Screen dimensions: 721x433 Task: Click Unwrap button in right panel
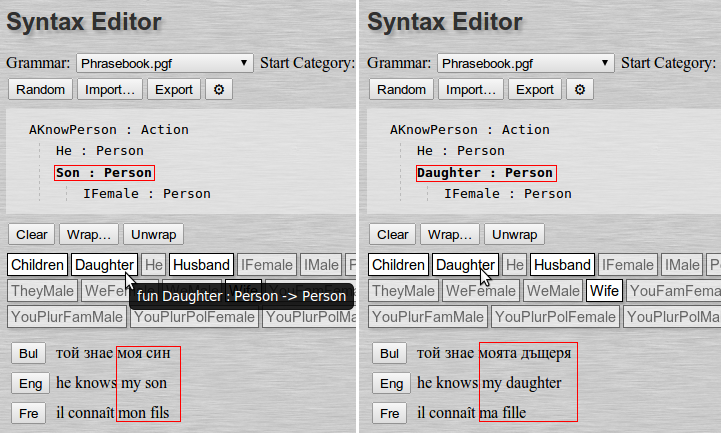click(x=514, y=234)
